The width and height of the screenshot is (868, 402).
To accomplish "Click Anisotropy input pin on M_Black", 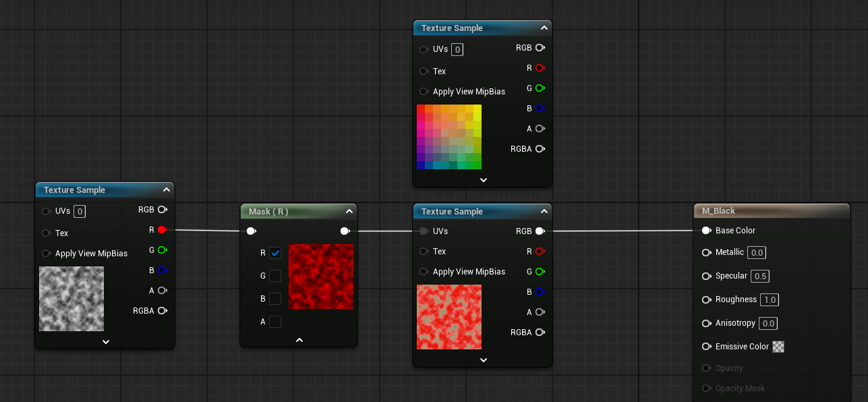I will pyautogui.click(x=707, y=323).
